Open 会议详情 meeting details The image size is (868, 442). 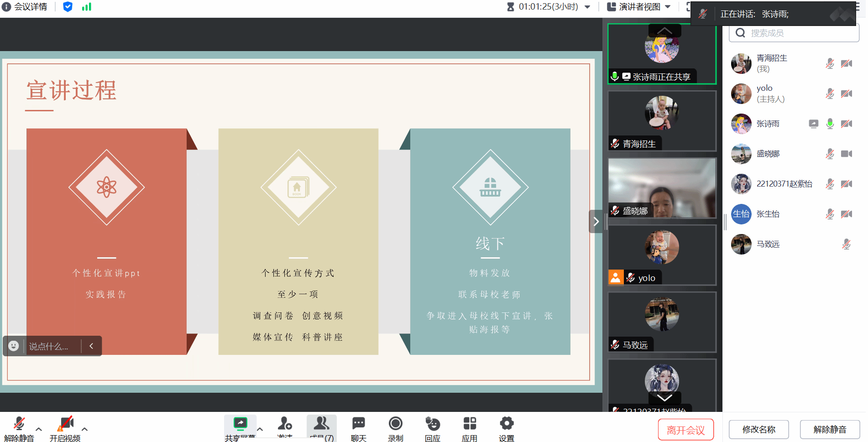pyautogui.click(x=25, y=7)
